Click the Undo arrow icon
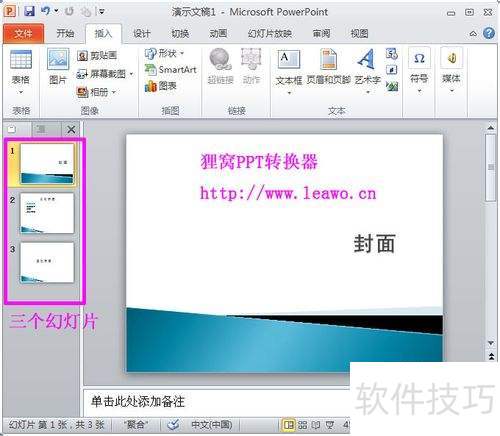Viewport: 500px width, 436px height. 45,11
